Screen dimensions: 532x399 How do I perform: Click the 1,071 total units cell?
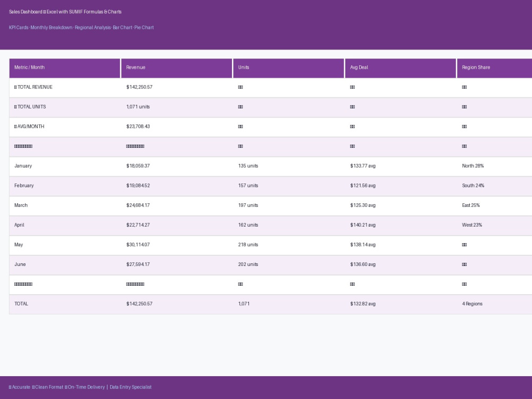289,304
